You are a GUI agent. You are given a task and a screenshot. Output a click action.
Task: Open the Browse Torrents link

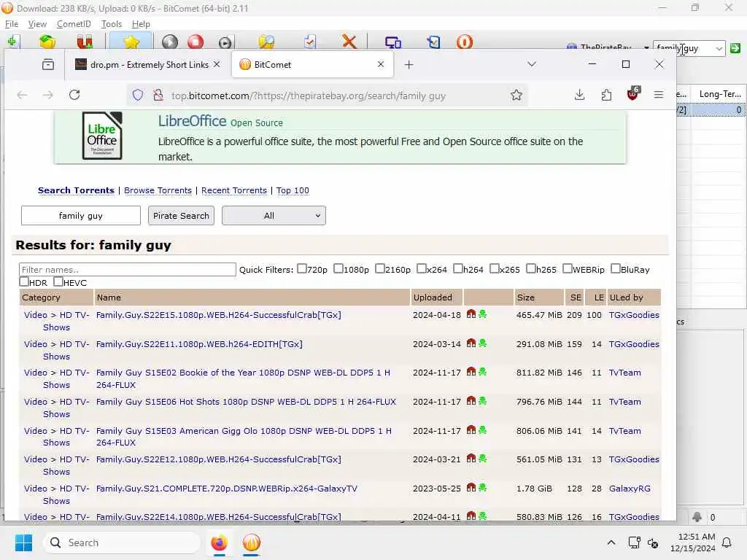pyautogui.click(x=158, y=190)
